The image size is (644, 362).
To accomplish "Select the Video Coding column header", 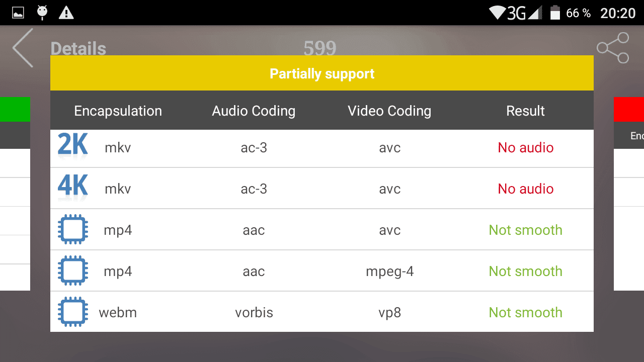I will pos(389,111).
